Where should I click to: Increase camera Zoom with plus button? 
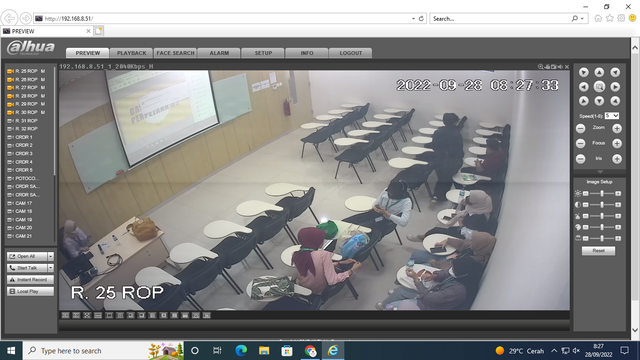tap(617, 129)
